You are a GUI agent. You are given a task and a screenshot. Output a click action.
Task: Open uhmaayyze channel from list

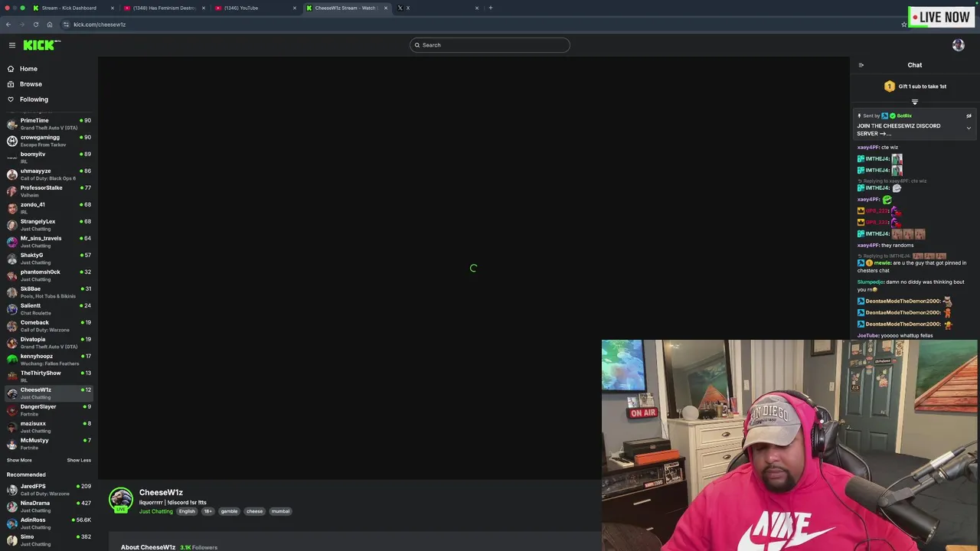point(49,174)
